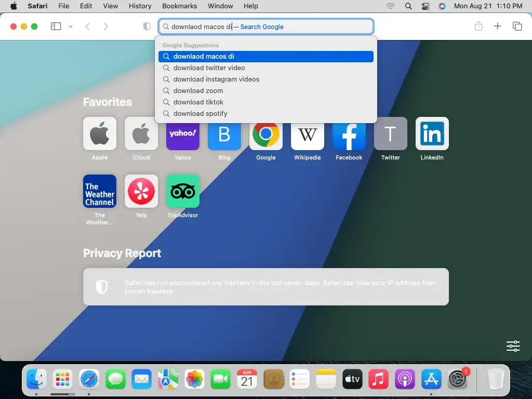
Task: Open Control Center in menu bar
Action: [x=425, y=6]
